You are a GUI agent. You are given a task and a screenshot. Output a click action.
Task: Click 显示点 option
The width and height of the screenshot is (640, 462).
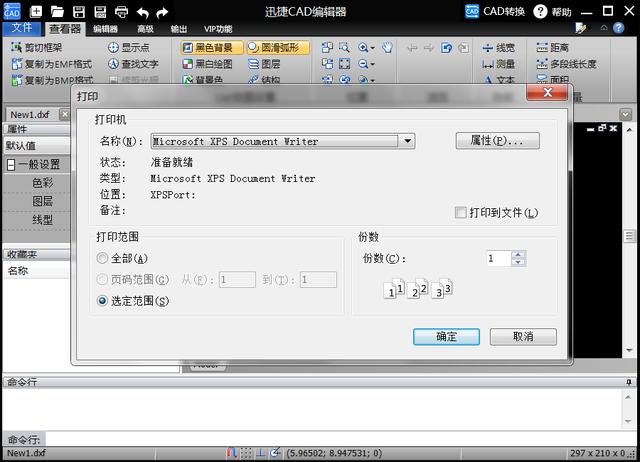pos(129,47)
